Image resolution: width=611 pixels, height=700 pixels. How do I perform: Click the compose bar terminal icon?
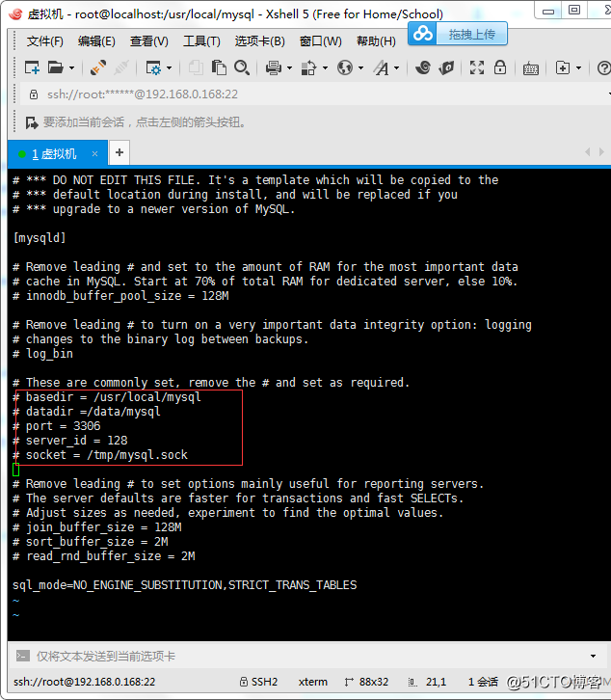(23, 656)
